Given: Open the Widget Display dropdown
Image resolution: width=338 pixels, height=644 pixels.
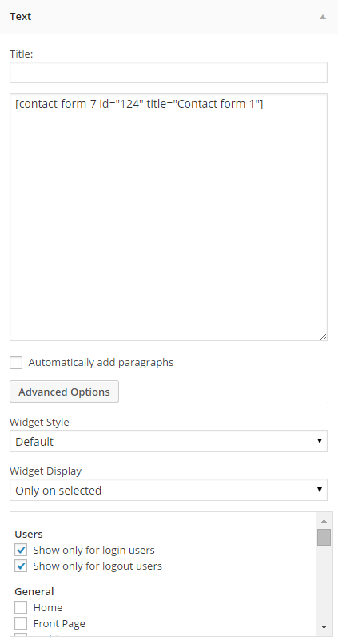Looking at the screenshot, I should click(x=169, y=490).
